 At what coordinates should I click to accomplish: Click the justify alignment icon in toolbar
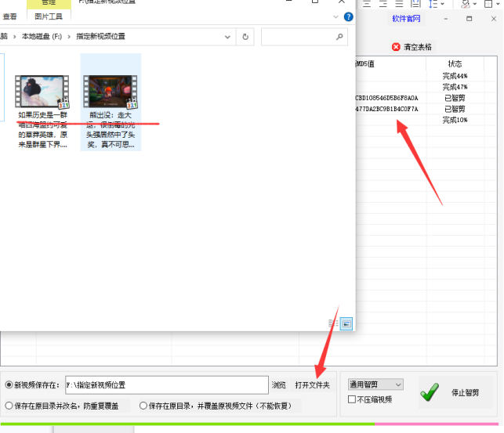(x=399, y=4)
